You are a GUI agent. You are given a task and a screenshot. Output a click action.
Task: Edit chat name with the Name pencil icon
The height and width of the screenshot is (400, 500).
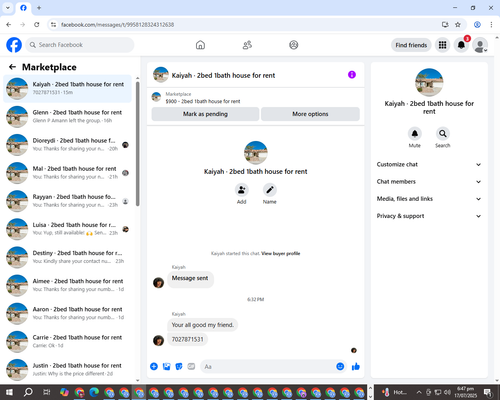pyautogui.click(x=270, y=190)
